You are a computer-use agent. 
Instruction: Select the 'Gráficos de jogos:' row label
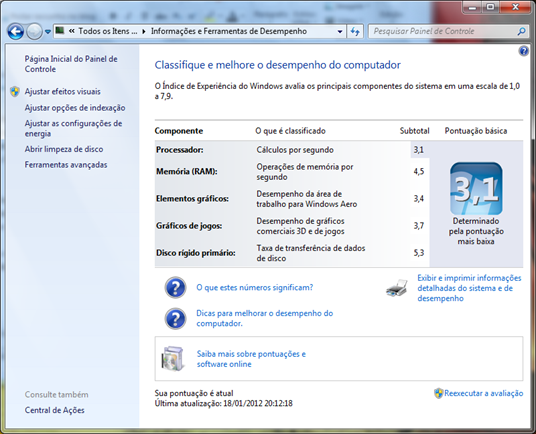click(x=189, y=226)
